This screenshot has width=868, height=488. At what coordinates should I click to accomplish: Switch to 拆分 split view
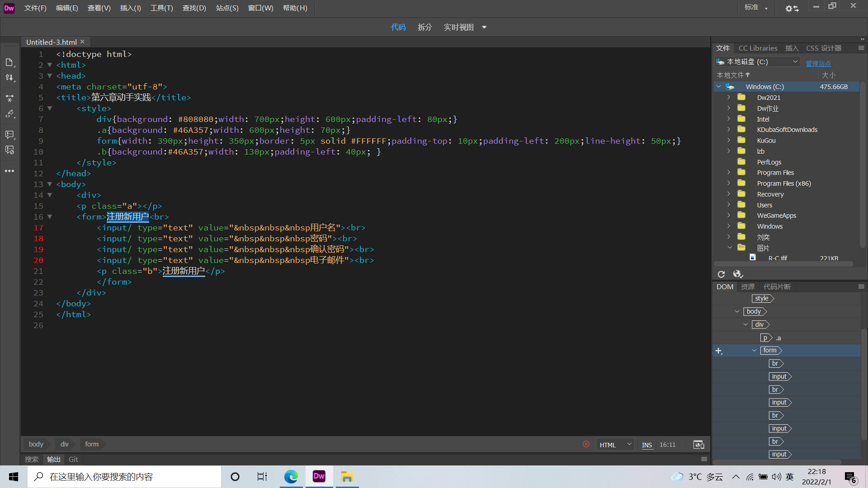(425, 27)
